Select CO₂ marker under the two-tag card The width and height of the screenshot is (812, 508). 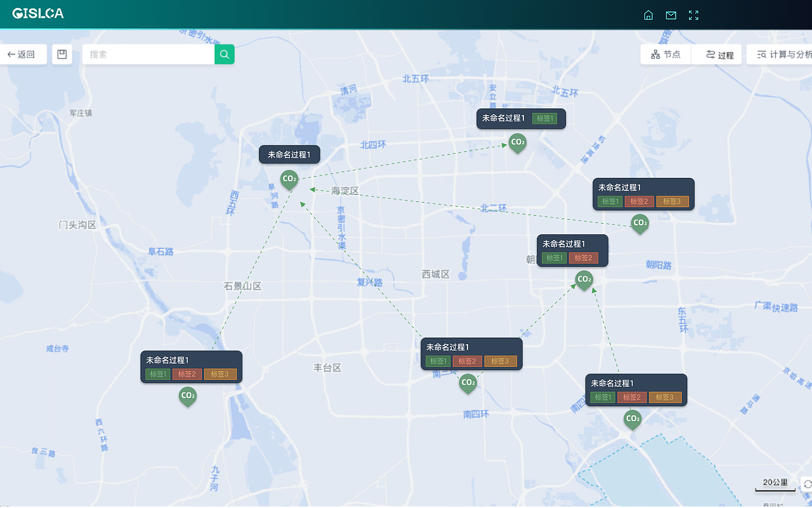[584, 280]
